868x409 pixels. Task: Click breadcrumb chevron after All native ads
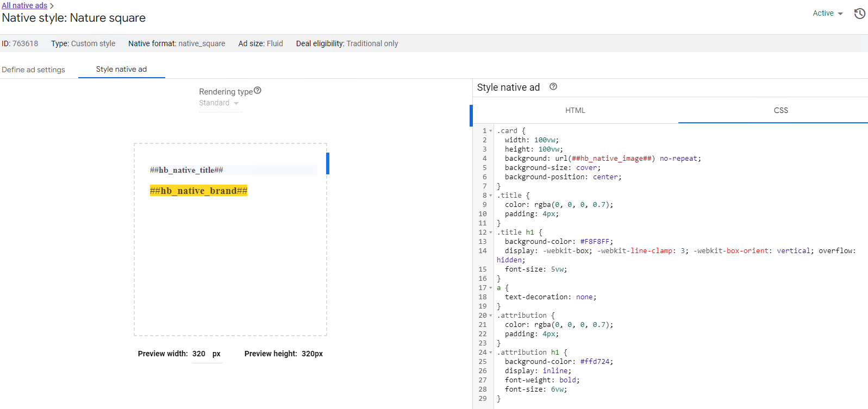[52, 6]
